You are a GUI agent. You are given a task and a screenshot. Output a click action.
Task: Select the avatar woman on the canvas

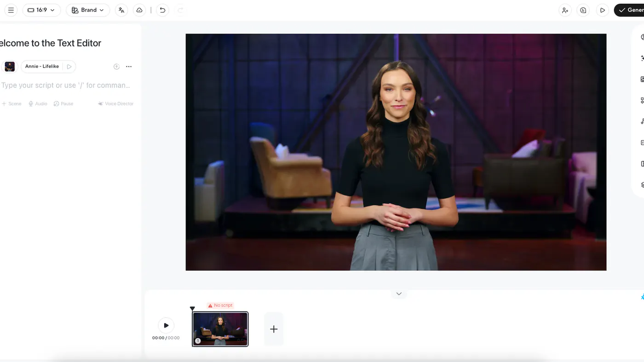click(x=395, y=166)
